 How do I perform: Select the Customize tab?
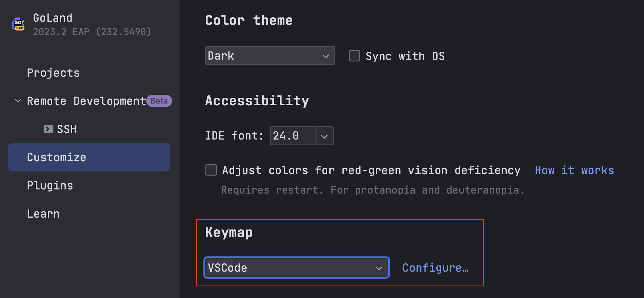56,158
